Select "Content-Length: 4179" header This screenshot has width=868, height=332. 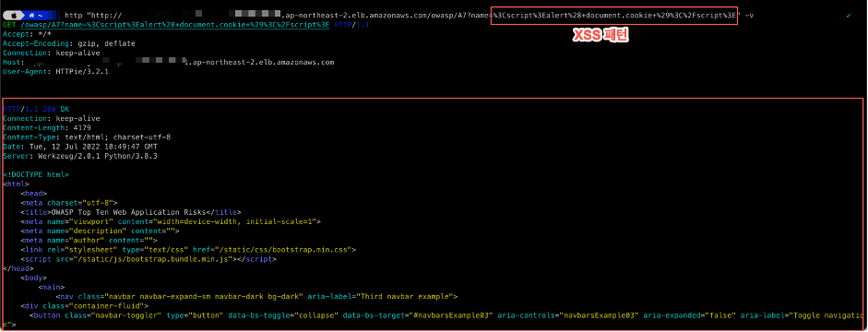pos(46,128)
